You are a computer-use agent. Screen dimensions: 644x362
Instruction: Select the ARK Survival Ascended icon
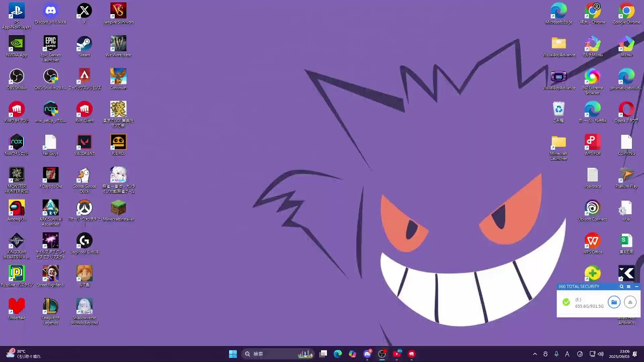click(x=50, y=213)
